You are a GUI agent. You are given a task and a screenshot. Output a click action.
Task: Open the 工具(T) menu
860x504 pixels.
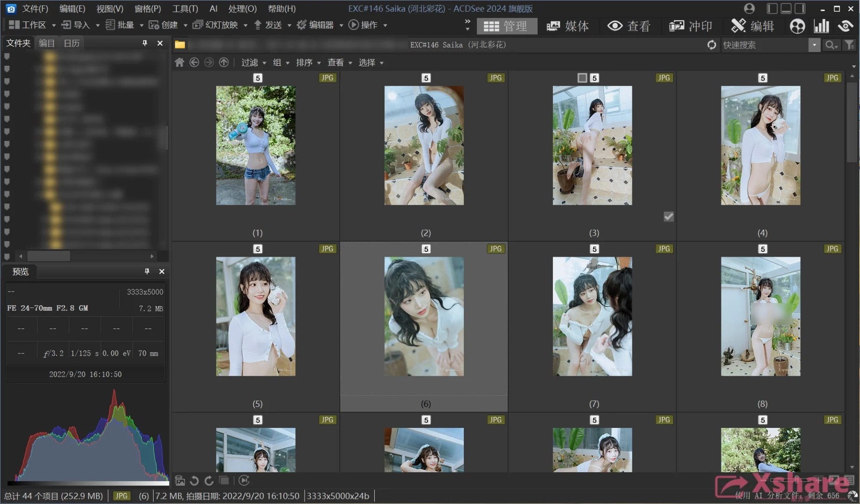[185, 8]
